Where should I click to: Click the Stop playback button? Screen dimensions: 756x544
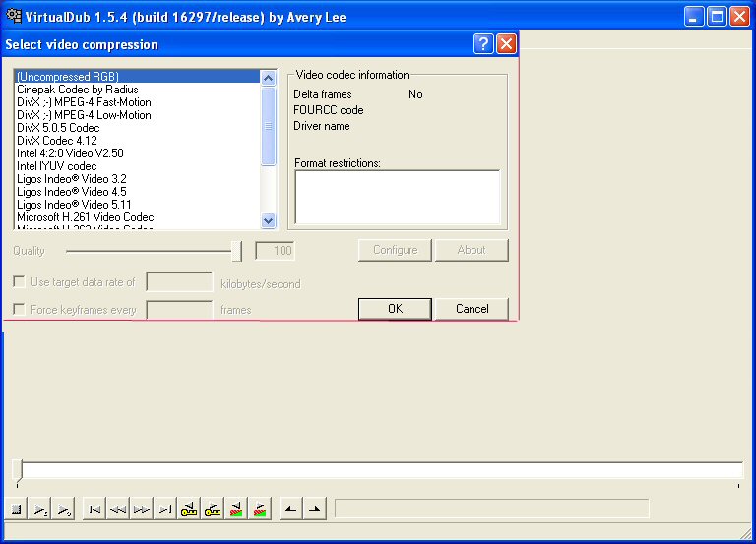pyautogui.click(x=16, y=509)
